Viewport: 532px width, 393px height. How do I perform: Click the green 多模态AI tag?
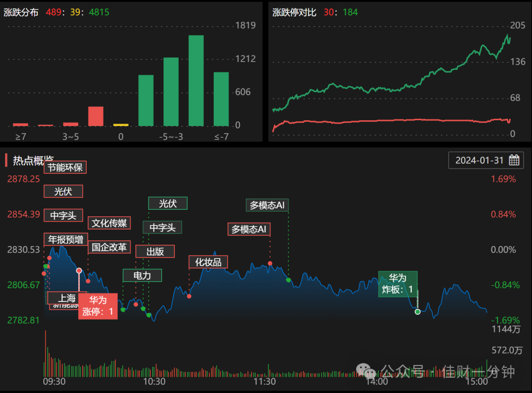(x=267, y=205)
